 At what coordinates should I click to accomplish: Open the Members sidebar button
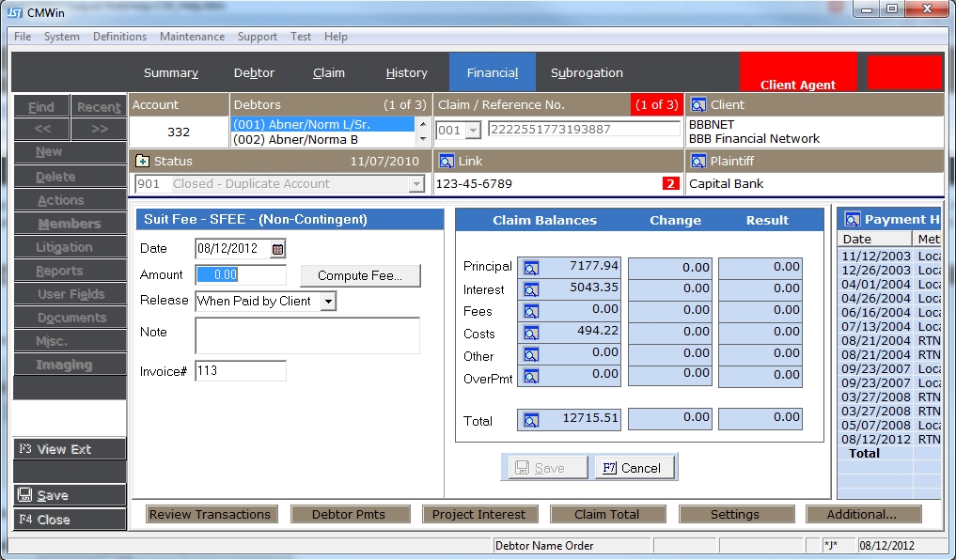click(x=71, y=224)
